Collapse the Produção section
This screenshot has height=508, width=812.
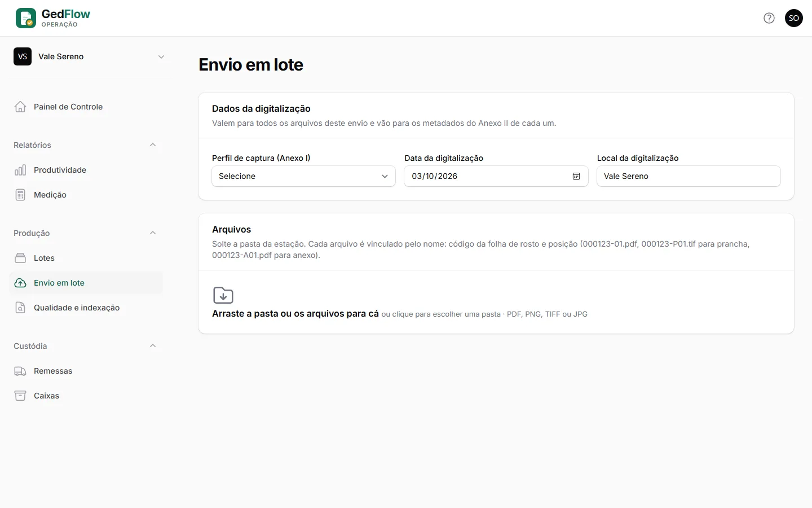pos(153,233)
